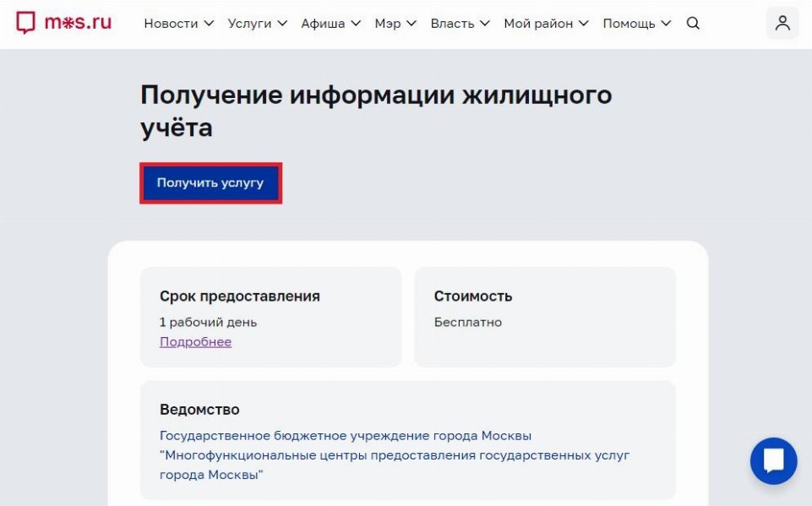This screenshot has height=506, width=812.
Task: Open the Многофункциональные центры department link
Action: click(395, 455)
